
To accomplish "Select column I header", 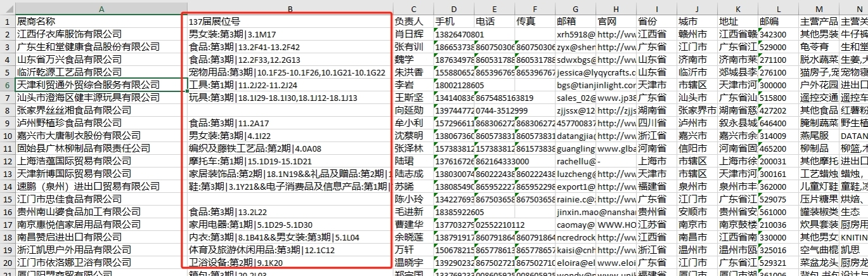I will [656, 9].
